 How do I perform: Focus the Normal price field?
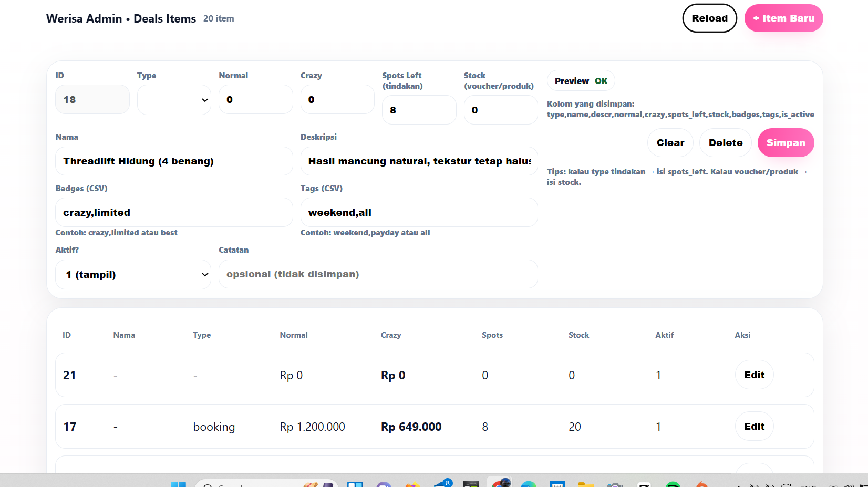click(x=255, y=100)
